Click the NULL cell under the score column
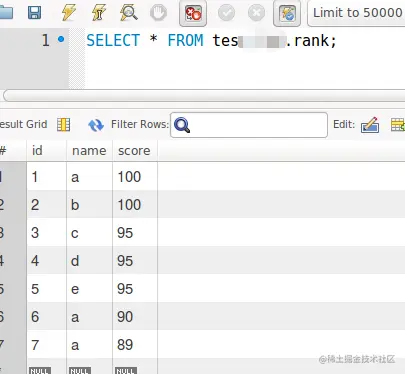 (x=126, y=370)
